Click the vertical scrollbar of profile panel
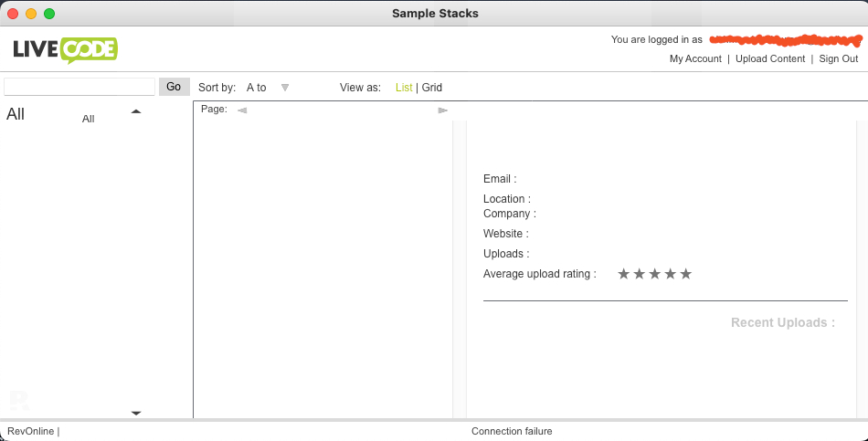The image size is (868, 441). [x=861, y=269]
